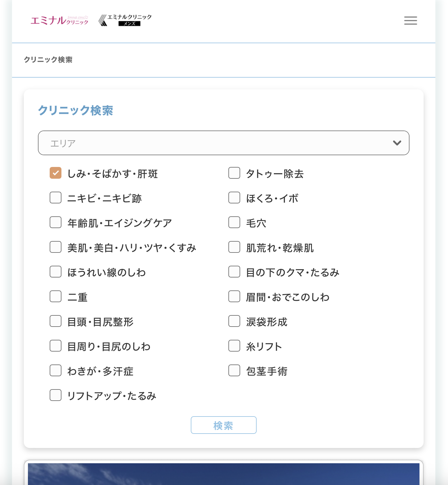The width and height of the screenshot is (448, 485).
Task: Check the 包茎手術 checkbox
Action: [234, 371]
